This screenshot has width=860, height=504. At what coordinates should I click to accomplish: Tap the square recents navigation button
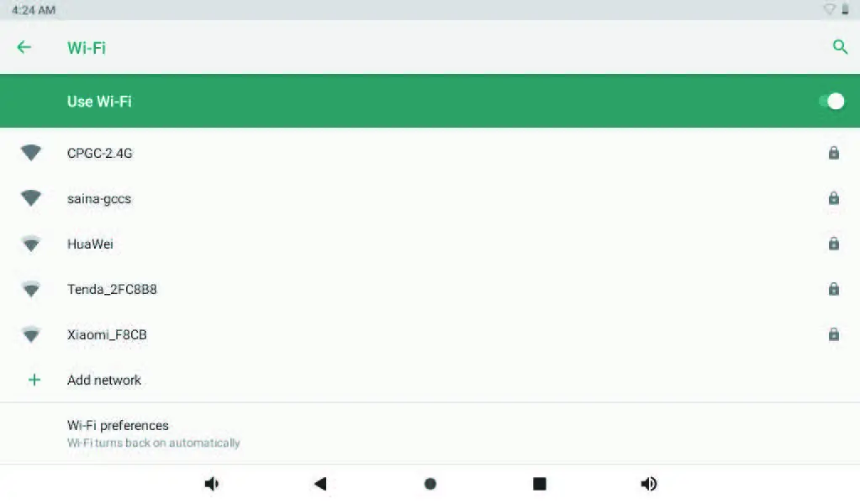coord(540,484)
